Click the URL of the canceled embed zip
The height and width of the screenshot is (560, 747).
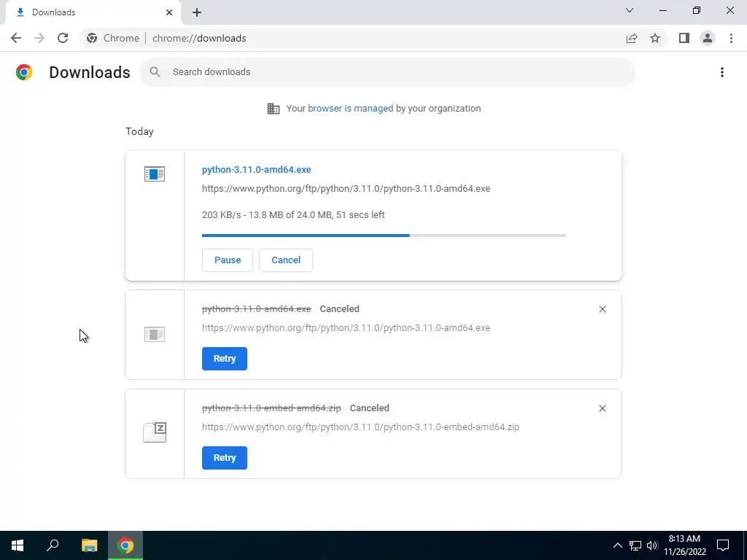coord(360,427)
